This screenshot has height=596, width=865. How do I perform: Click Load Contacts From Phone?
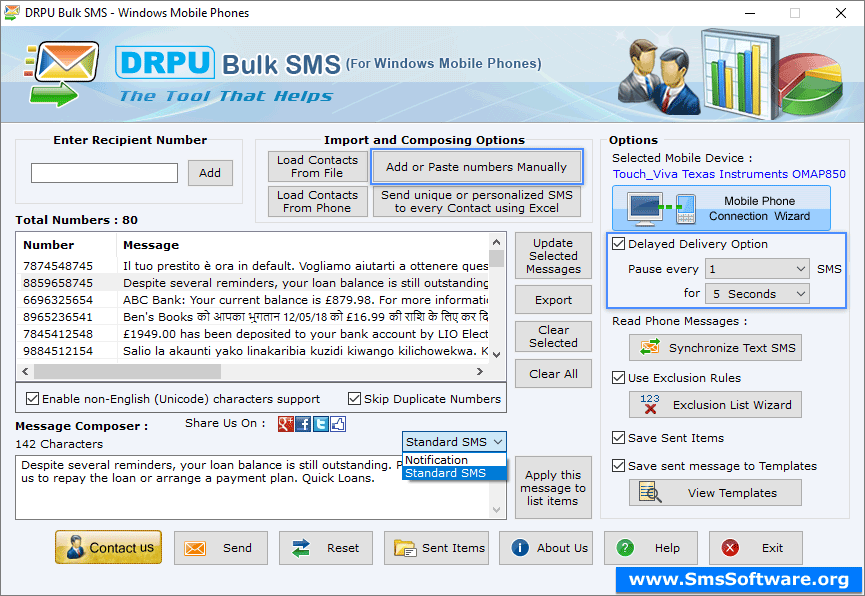coord(318,201)
